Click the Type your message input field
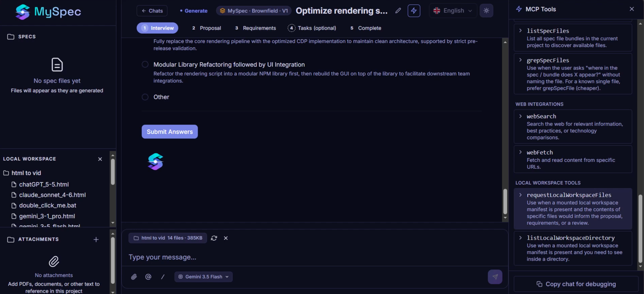644x294 pixels. [x=315, y=257]
